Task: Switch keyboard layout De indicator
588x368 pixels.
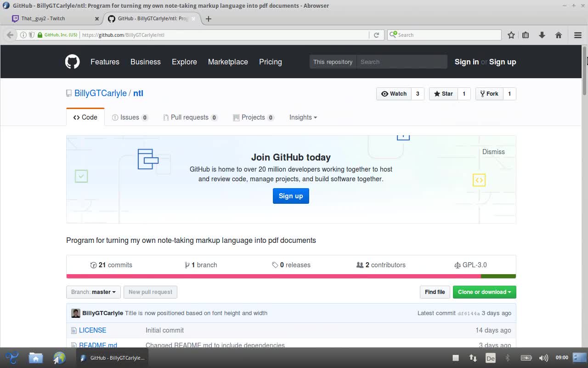Action: [x=491, y=358]
